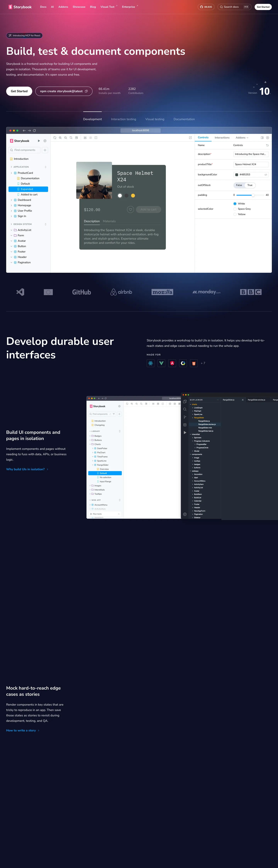Click the HTML5 framework icon under Made For

tap(194, 363)
